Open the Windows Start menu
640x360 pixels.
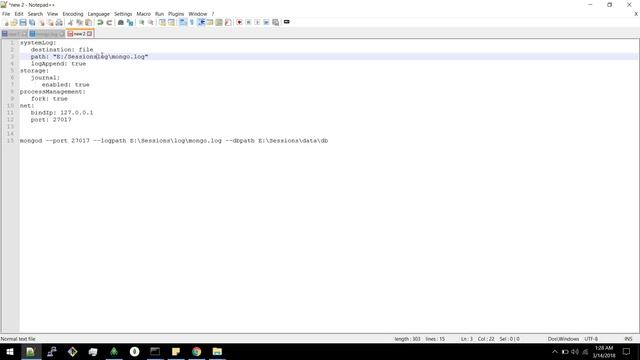[10, 351]
